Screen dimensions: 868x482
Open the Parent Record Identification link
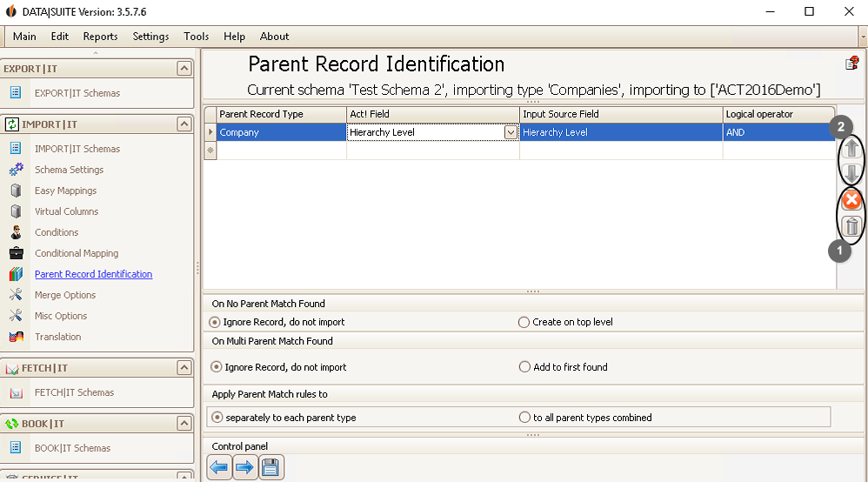click(94, 274)
